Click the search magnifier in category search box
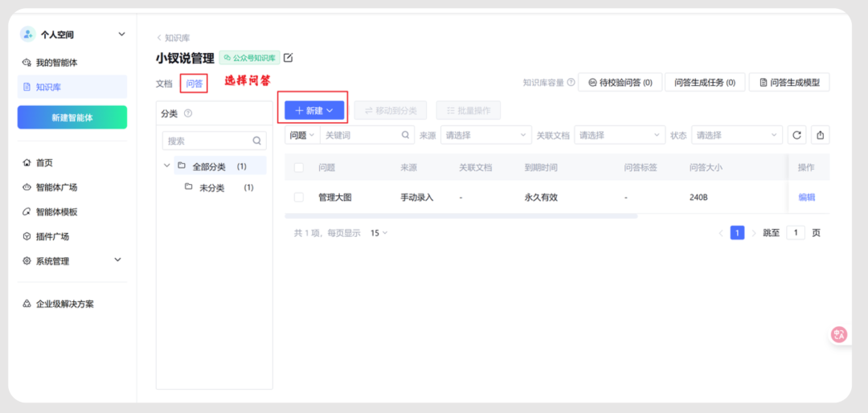Screen dimensions: 868x413 pyautogui.click(x=257, y=141)
